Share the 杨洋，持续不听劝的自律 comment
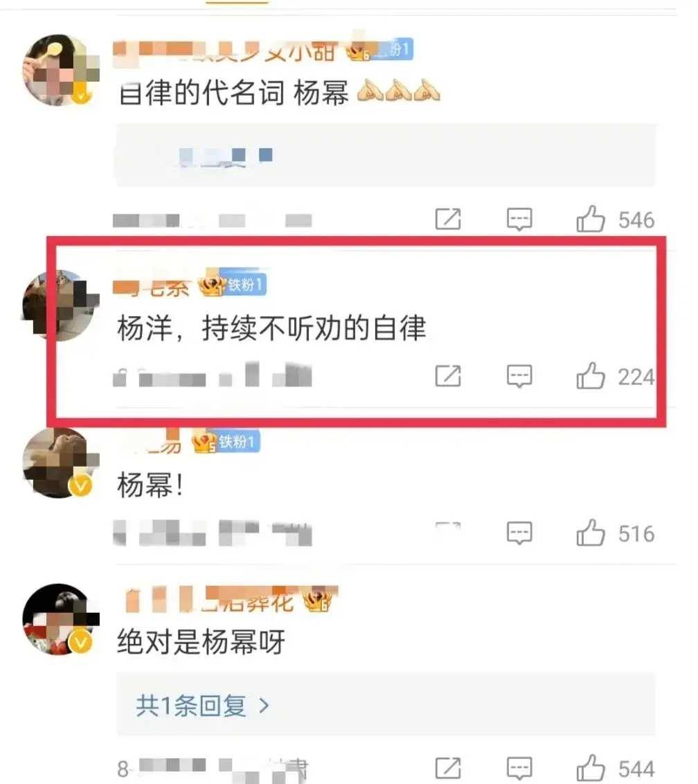The height and width of the screenshot is (784, 698). pyautogui.click(x=448, y=376)
